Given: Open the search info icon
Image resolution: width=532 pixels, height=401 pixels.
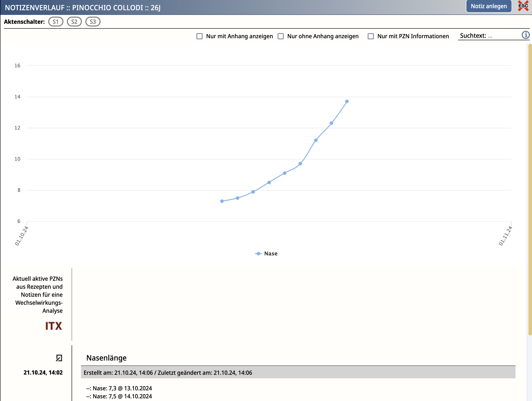Looking at the screenshot, I should tap(526, 35).
